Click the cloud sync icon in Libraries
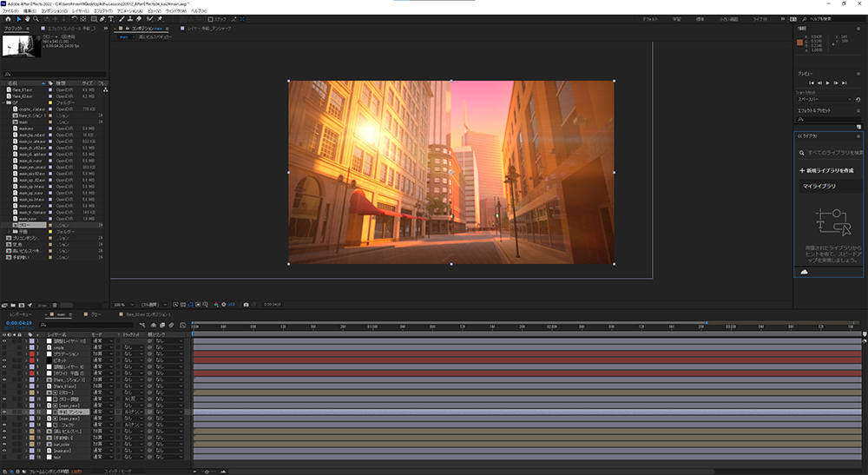 [805, 272]
